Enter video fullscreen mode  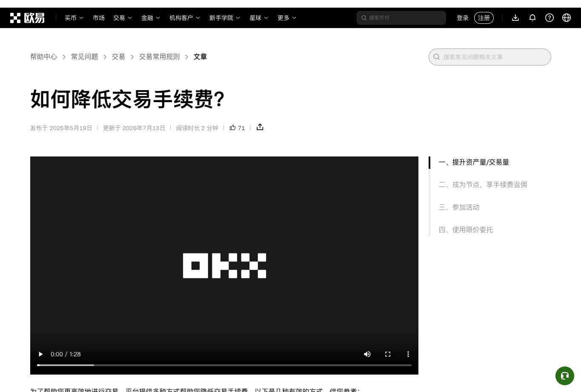click(x=388, y=354)
